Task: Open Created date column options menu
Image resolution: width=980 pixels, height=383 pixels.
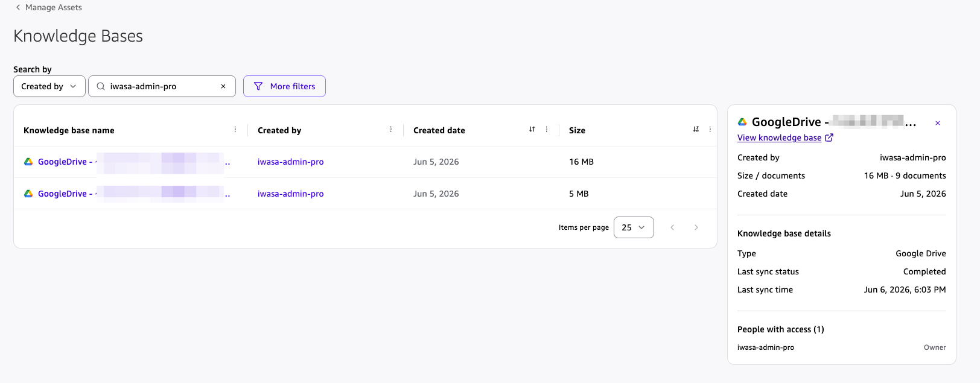Action: coord(547,130)
